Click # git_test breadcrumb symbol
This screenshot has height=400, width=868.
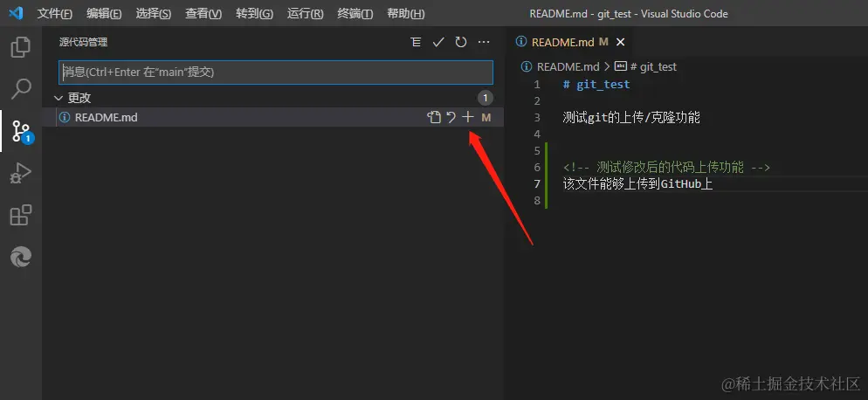coord(652,66)
